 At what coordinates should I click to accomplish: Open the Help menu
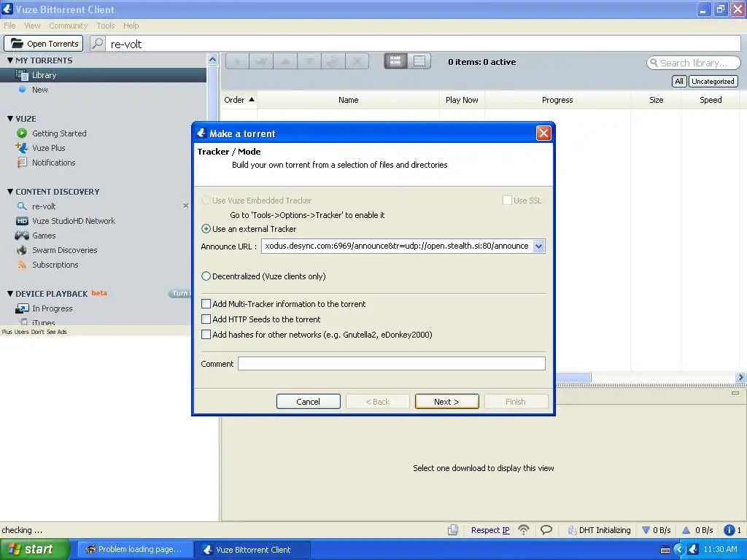coord(131,26)
